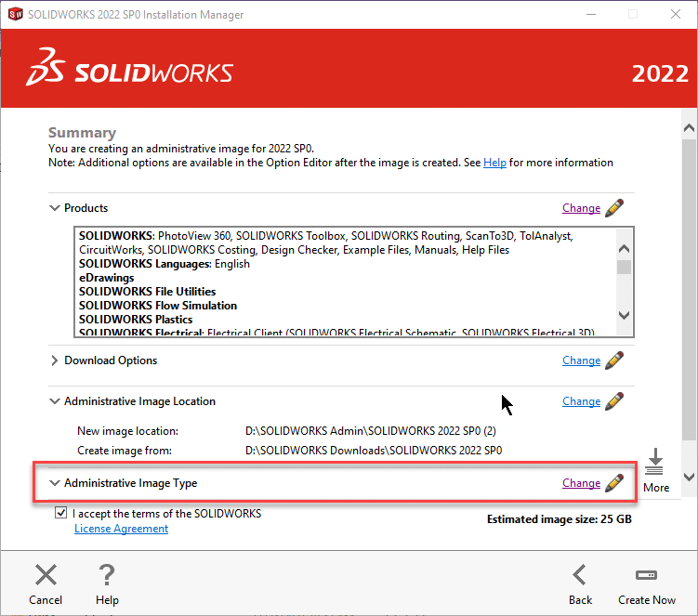Image resolution: width=698 pixels, height=616 pixels.
Task: Go Back using the arrow icon
Action: [x=580, y=574]
